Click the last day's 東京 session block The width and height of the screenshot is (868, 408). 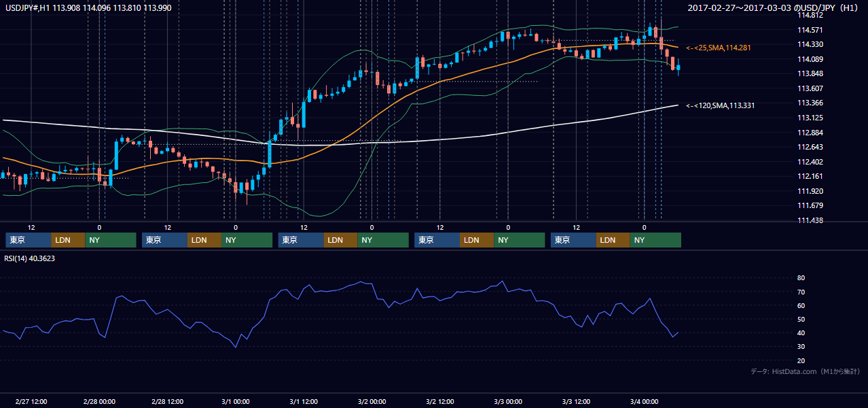coord(573,240)
